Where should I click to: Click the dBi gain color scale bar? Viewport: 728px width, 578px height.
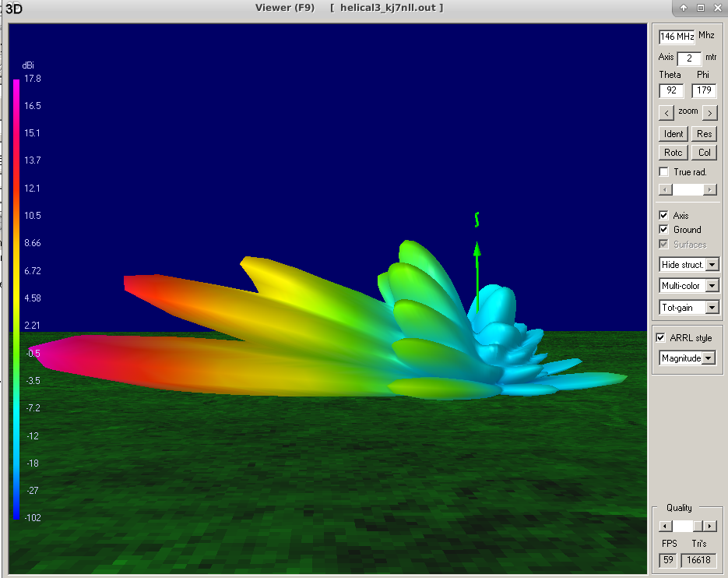point(16,299)
